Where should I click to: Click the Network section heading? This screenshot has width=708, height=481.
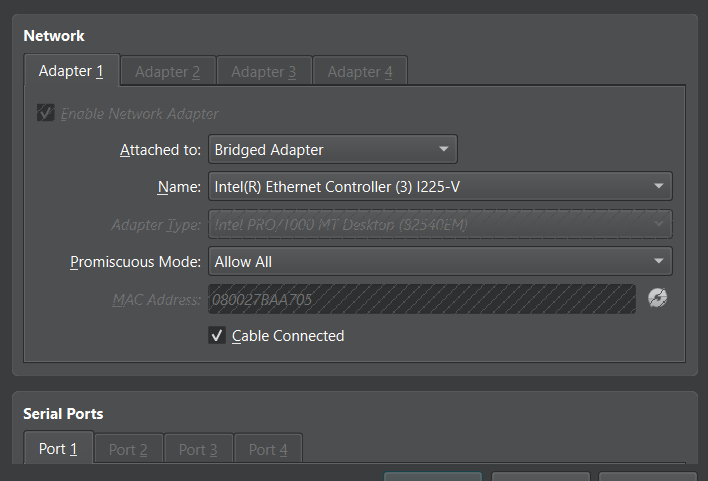54,36
